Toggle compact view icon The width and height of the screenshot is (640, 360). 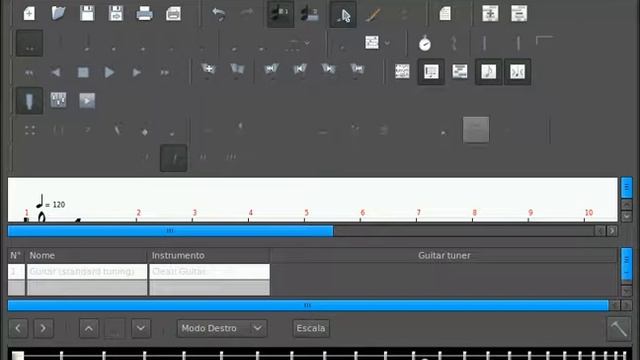(x=518, y=72)
